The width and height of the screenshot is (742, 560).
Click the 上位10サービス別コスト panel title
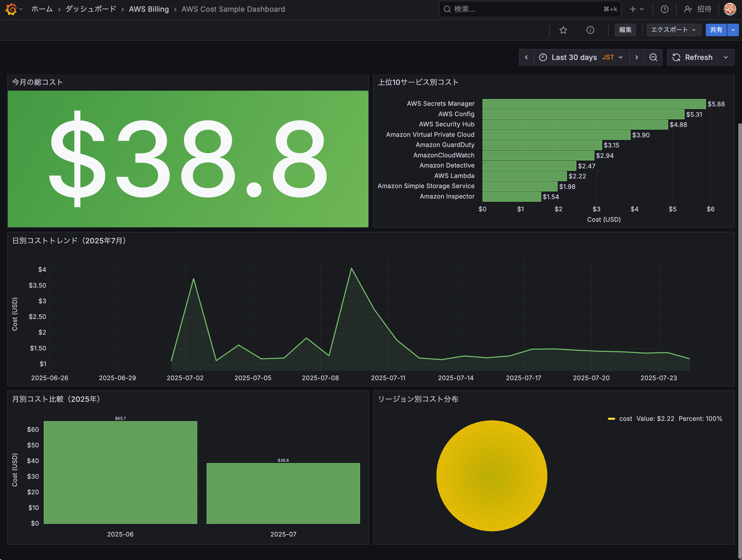[418, 82]
